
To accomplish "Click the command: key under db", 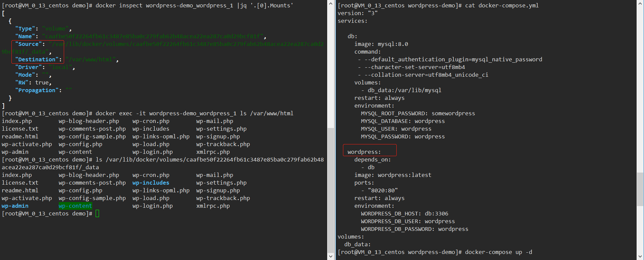I will pos(367,52).
